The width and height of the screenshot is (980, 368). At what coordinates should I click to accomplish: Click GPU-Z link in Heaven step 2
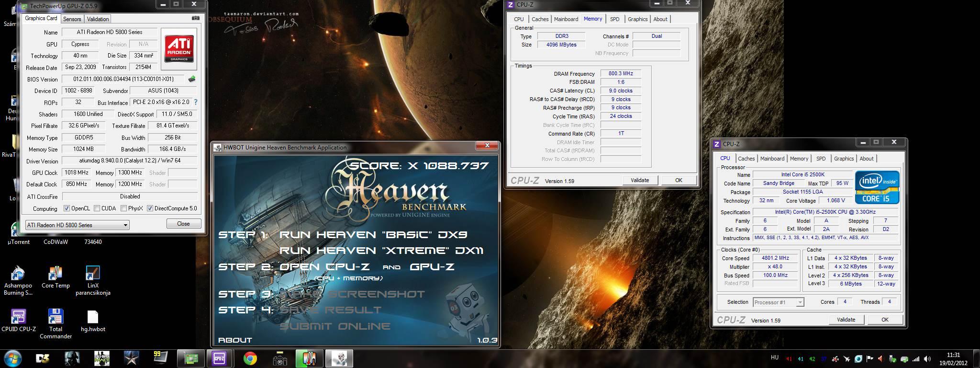[x=432, y=267]
